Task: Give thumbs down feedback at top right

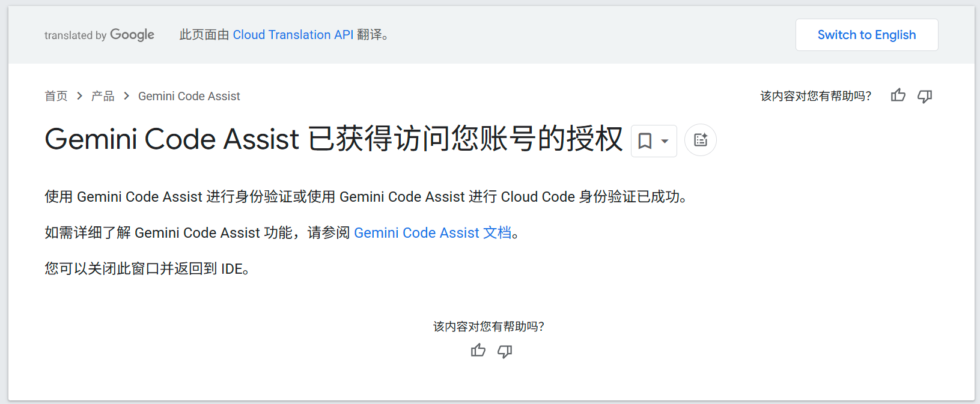Action: coord(925,95)
